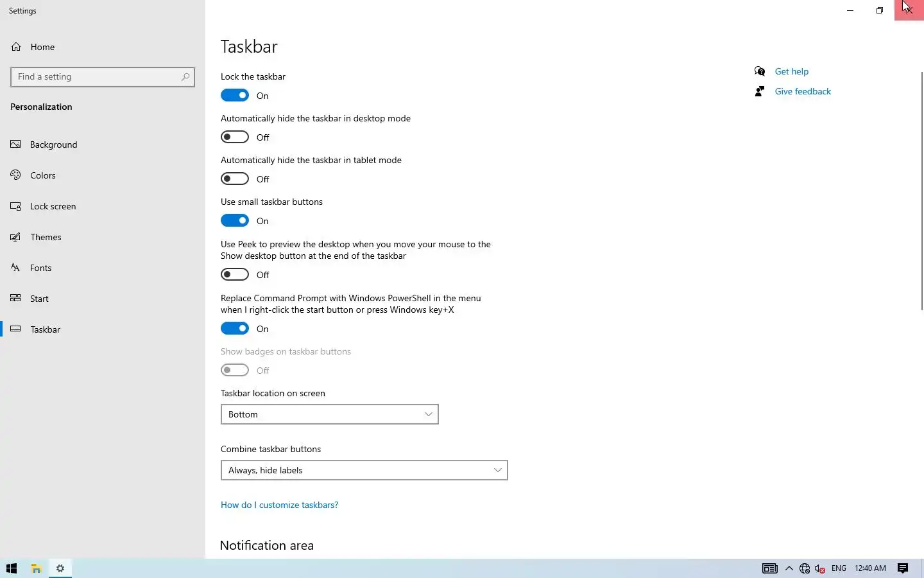
Task: Open the Colors settings page
Action: tap(103, 175)
